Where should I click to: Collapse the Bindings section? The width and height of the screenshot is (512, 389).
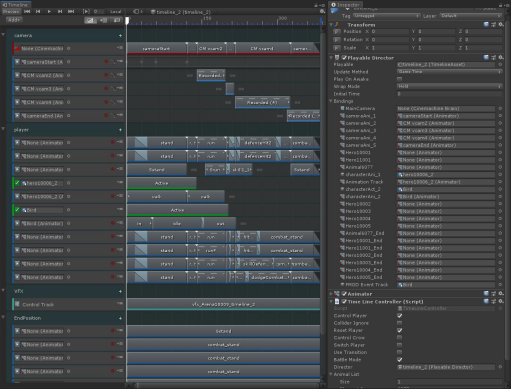click(x=331, y=101)
